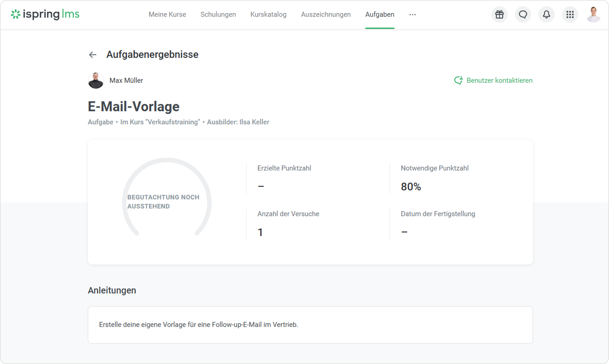Click the gift rewards icon

[x=499, y=14]
